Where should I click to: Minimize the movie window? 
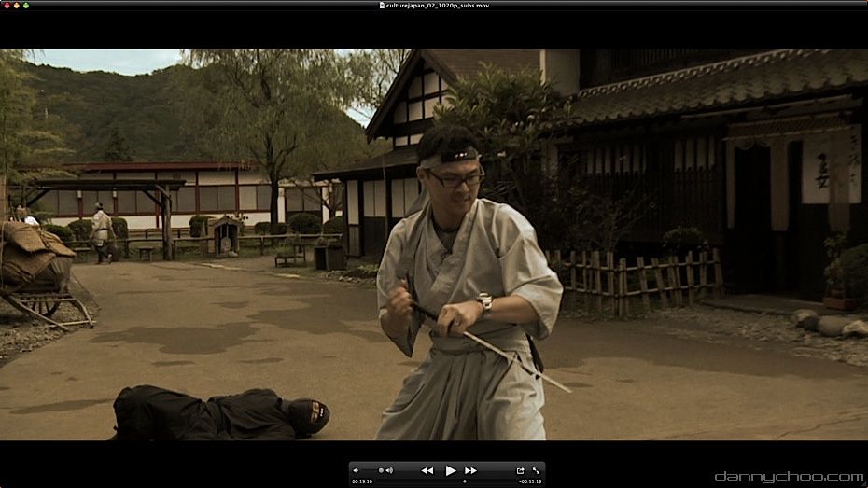click(16, 5)
